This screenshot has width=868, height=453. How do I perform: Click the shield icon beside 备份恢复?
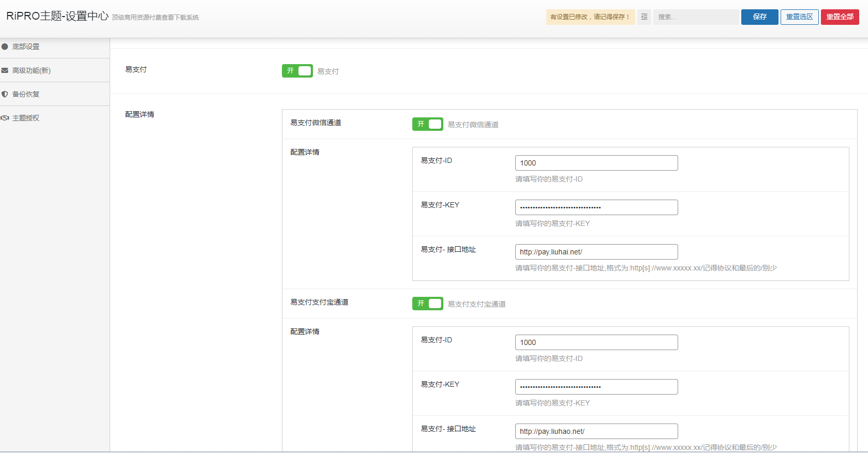pyautogui.click(x=5, y=94)
